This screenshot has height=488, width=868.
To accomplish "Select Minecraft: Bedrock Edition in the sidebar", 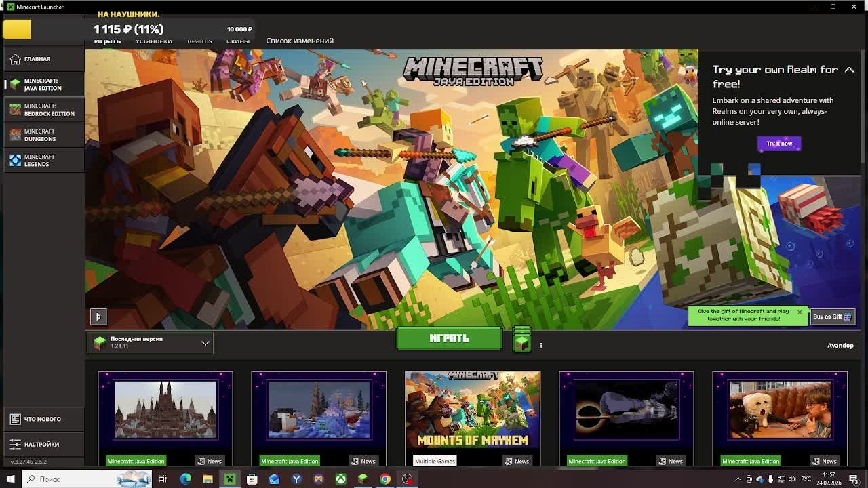I will (x=43, y=110).
